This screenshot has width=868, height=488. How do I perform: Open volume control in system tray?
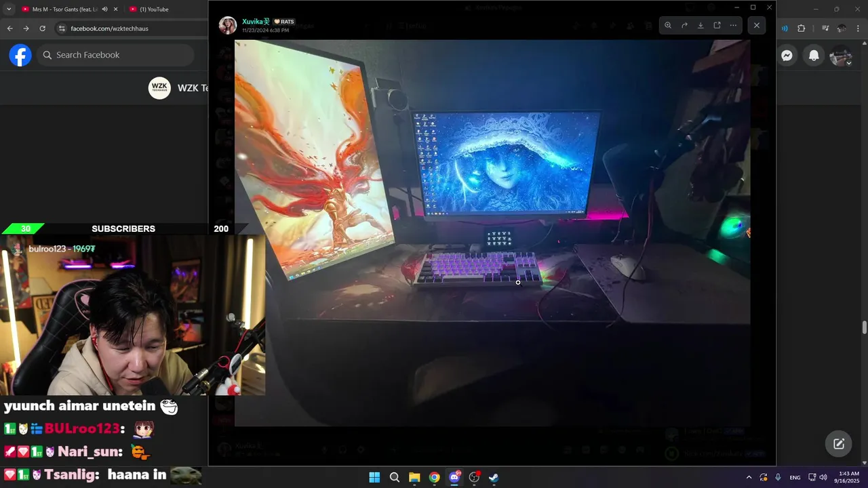pos(823,477)
